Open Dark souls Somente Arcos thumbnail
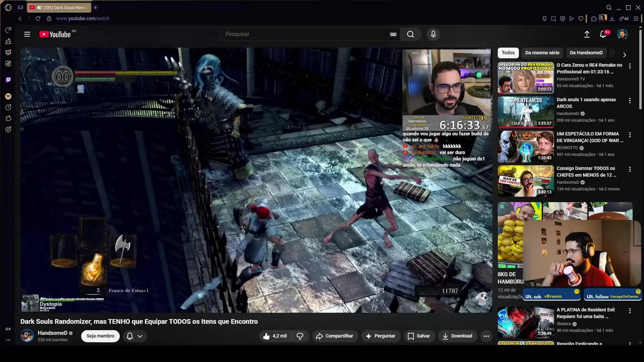The height and width of the screenshot is (362, 644). coord(526,112)
